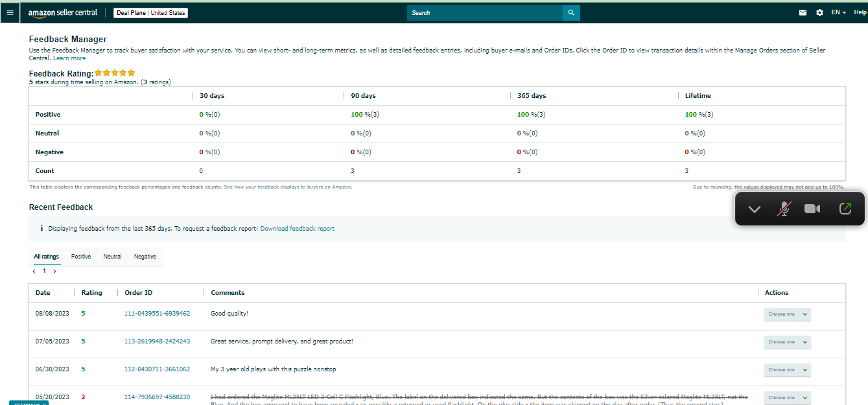Click the 365 days column header
The height and width of the screenshot is (405, 868).
[x=532, y=96]
